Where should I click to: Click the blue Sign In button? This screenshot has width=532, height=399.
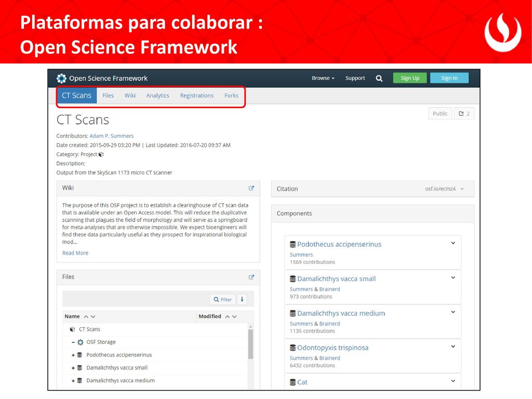[449, 78]
